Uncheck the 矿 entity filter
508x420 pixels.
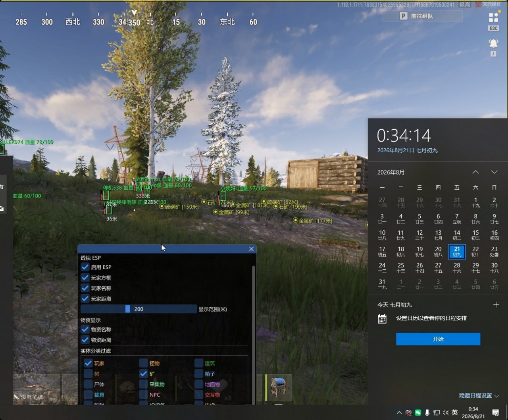[143, 374]
